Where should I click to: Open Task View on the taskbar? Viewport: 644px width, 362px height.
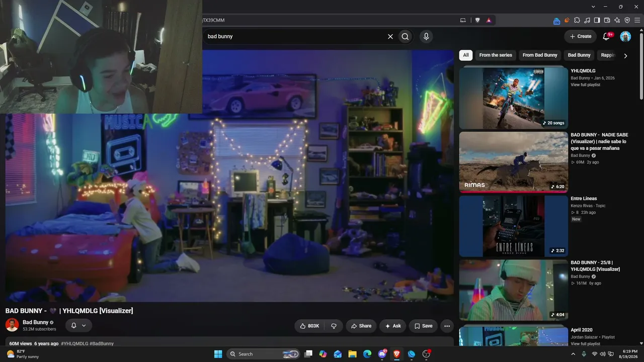coord(308,354)
